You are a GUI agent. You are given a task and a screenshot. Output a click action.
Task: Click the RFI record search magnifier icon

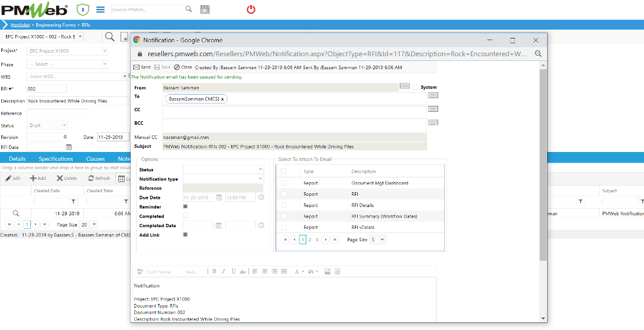[x=109, y=37]
